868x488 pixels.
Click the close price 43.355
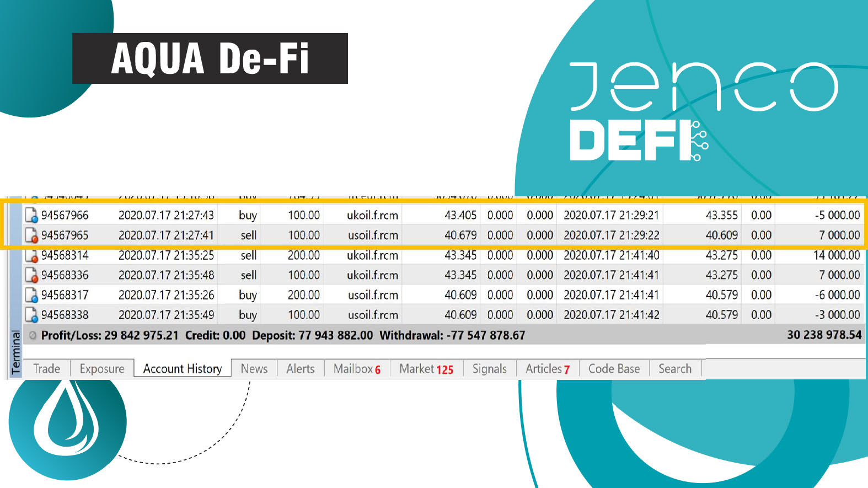tap(722, 215)
